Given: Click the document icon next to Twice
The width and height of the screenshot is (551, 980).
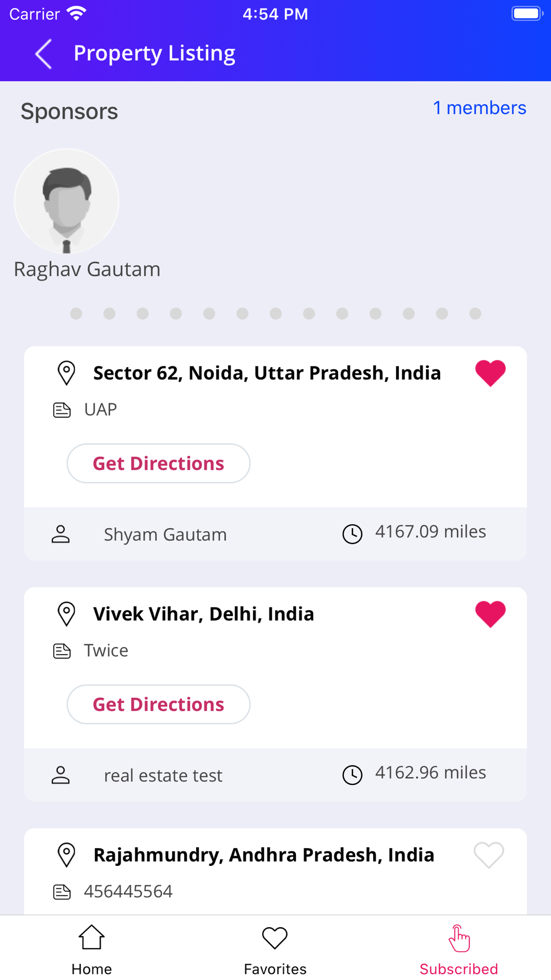Looking at the screenshot, I should click(62, 651).
